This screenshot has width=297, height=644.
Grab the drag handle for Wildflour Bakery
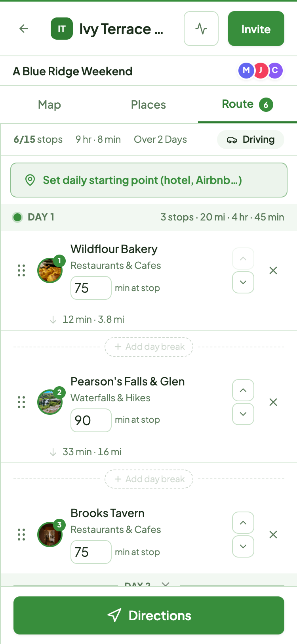21,270
